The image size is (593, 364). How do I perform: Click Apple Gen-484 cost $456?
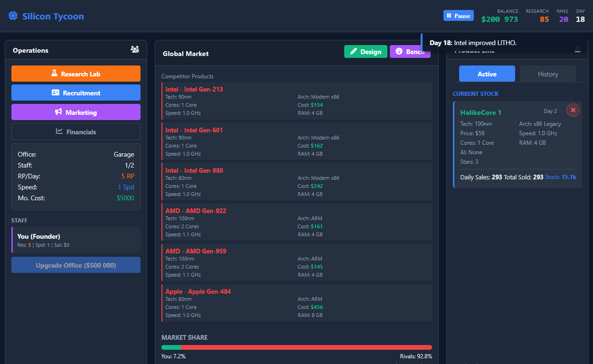click(x=317, y=307)
